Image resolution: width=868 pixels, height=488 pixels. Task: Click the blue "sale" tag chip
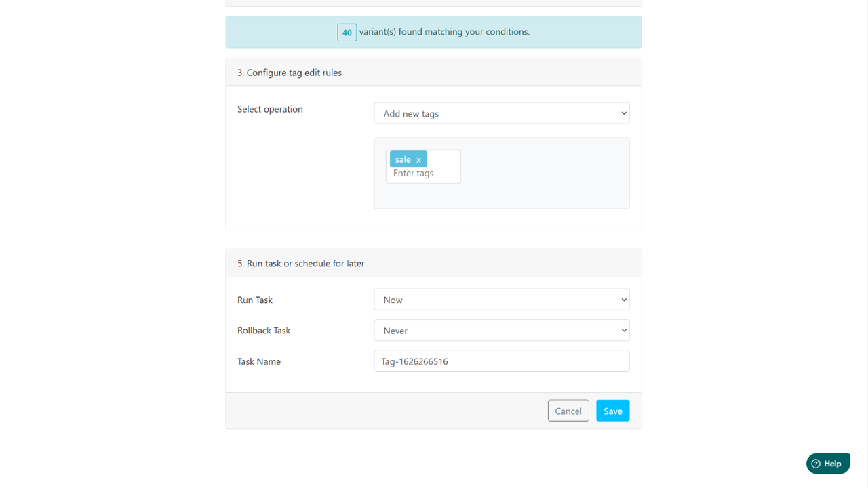click(x=403, y=159)
